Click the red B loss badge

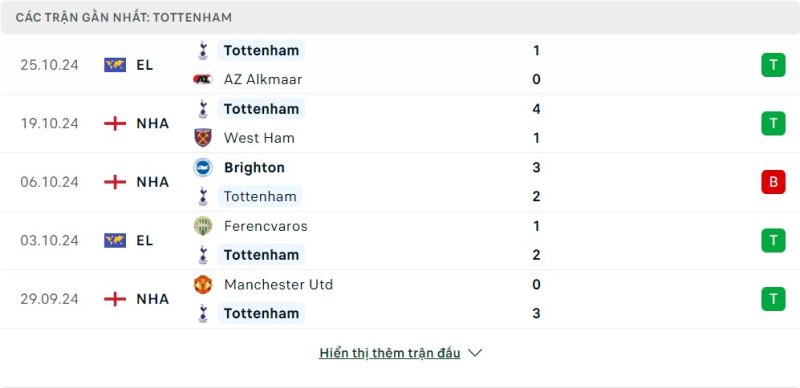tap(773, 182)
